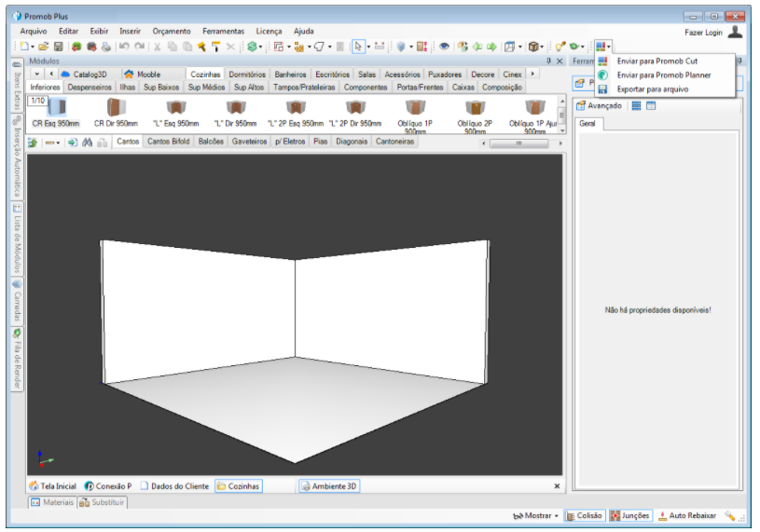Click the Cut scissors icon
Viewport: 760px width, 532px height.
pos(157,47)
